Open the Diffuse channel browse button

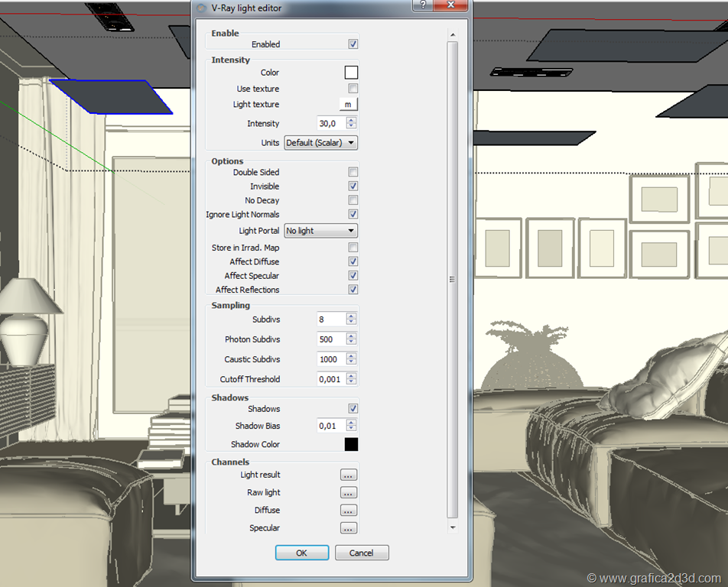(348, 511)
